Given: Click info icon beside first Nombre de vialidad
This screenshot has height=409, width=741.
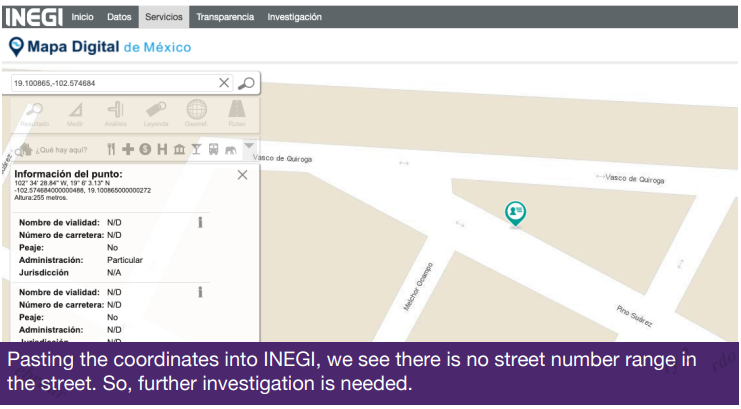Looking at the screenshot, I should pyautogui.click(x=200, y=222).
